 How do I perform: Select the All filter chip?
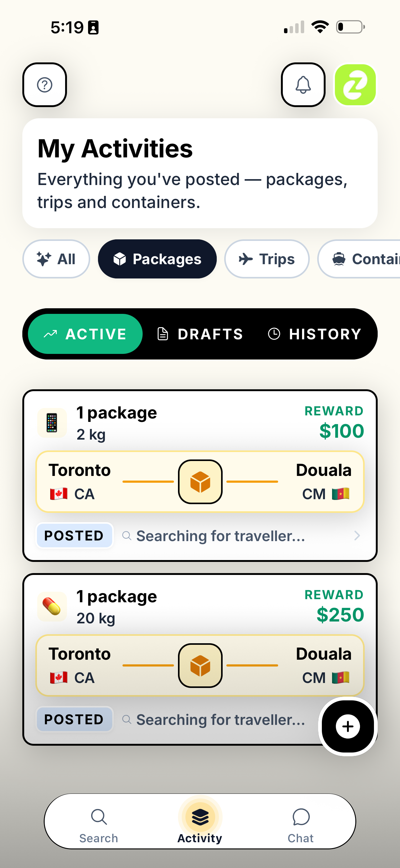pyautogui.click(x=56, y=259)
